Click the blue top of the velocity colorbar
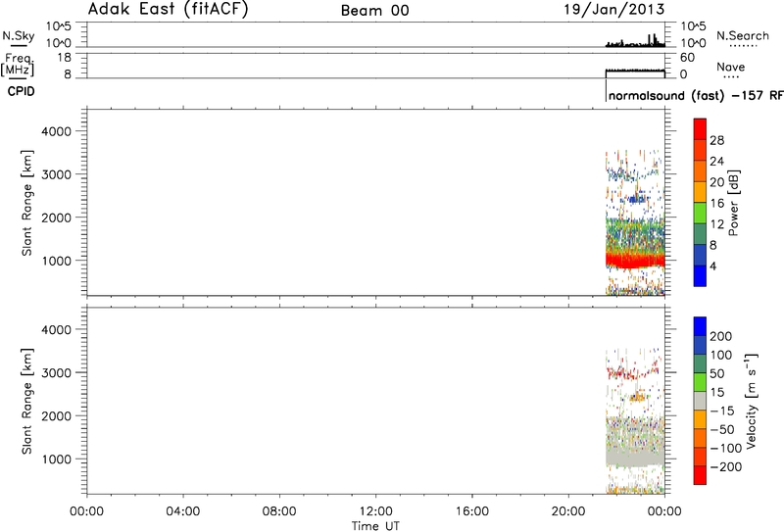Viewport: 784px width, 532px height. [700, 326]
